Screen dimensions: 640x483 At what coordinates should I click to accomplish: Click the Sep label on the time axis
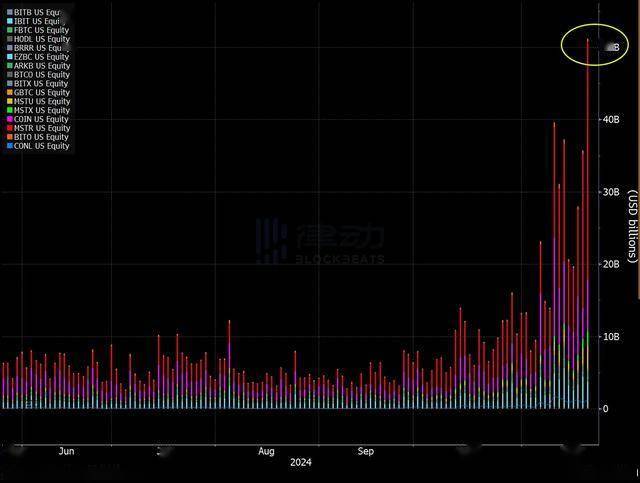(x=366, y=452)
